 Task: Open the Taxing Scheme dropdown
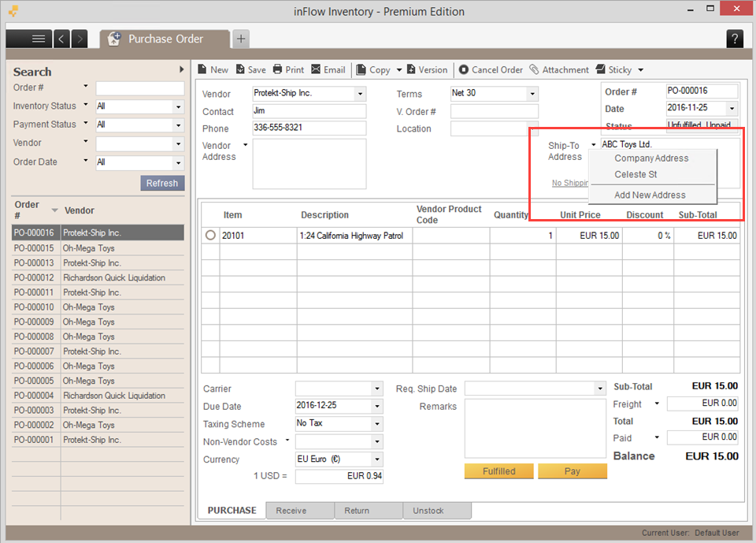point(377,424)
